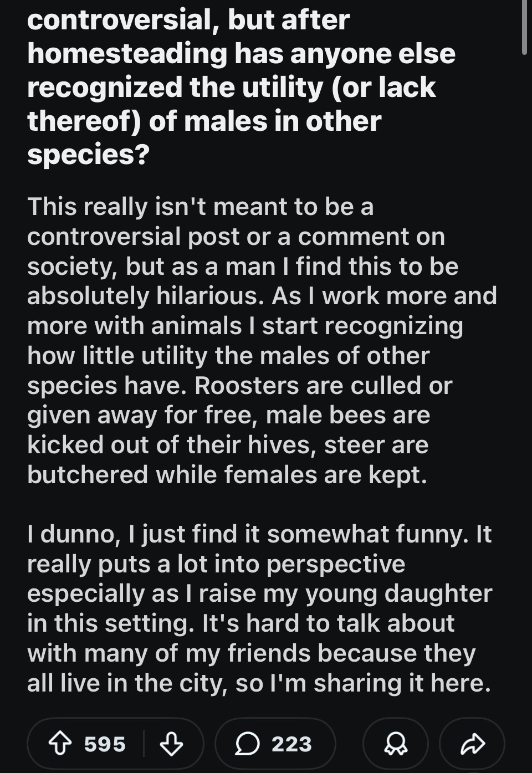Downvote the post with the down arrow

tap(171, 744)
